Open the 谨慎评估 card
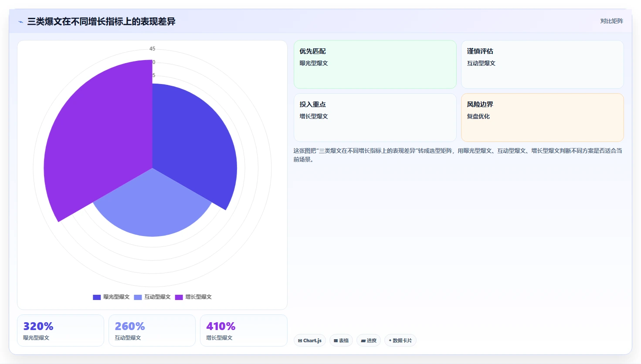 click(543, 64)
